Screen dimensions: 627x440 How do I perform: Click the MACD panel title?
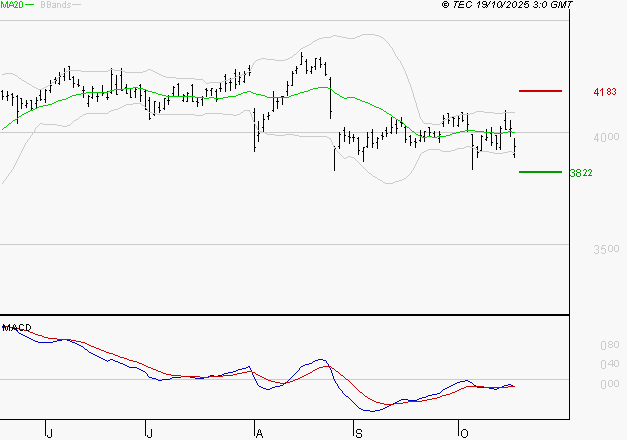point(17,328)
